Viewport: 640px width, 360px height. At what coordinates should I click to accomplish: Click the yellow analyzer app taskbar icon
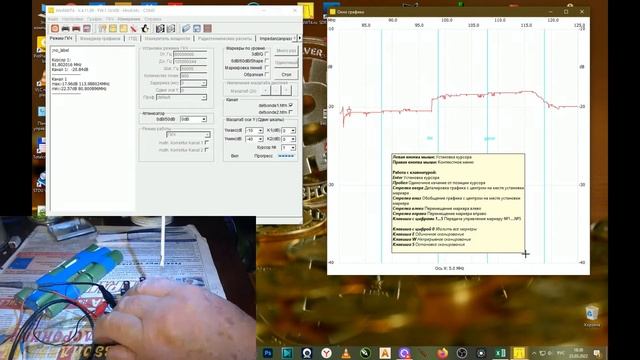(x=519, y=353)
